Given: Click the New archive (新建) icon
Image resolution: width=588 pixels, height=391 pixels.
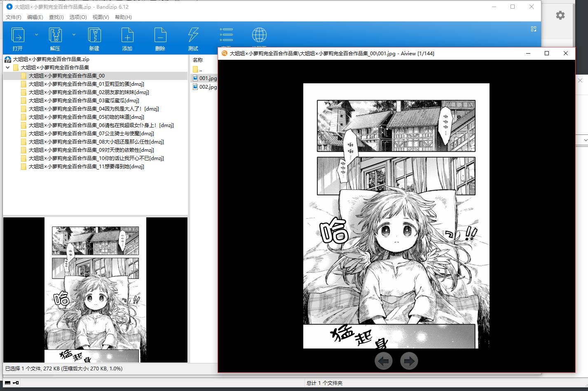Looking at the screenshot, I should click(94, 35).
